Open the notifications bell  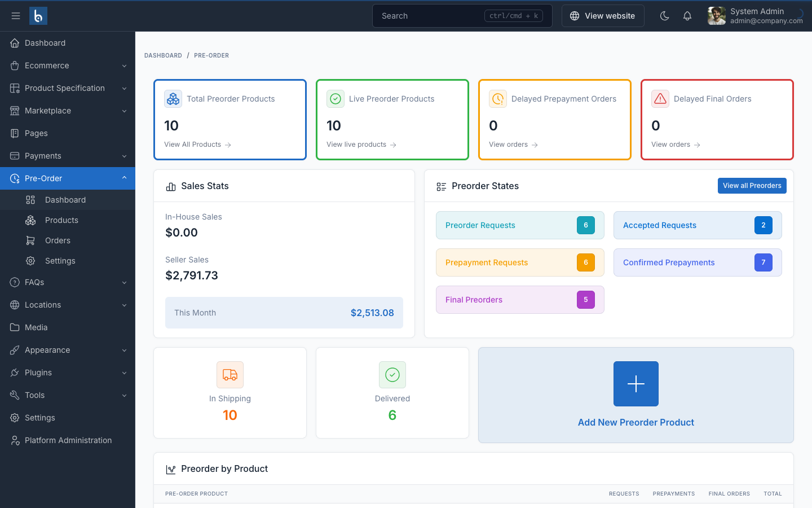point(687,16)
